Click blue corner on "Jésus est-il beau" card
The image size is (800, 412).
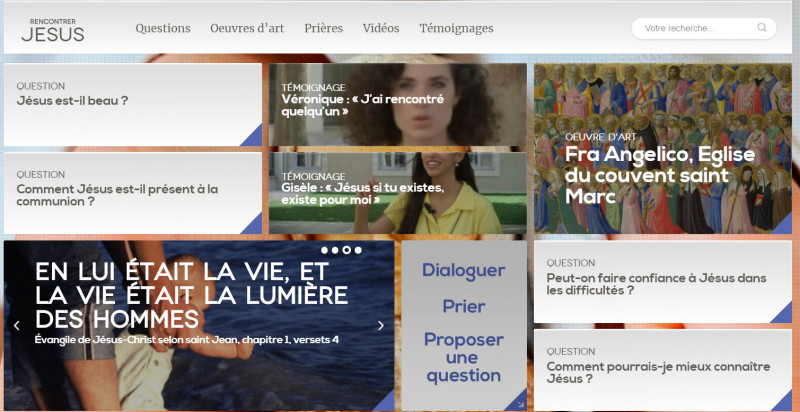[252, 137]
